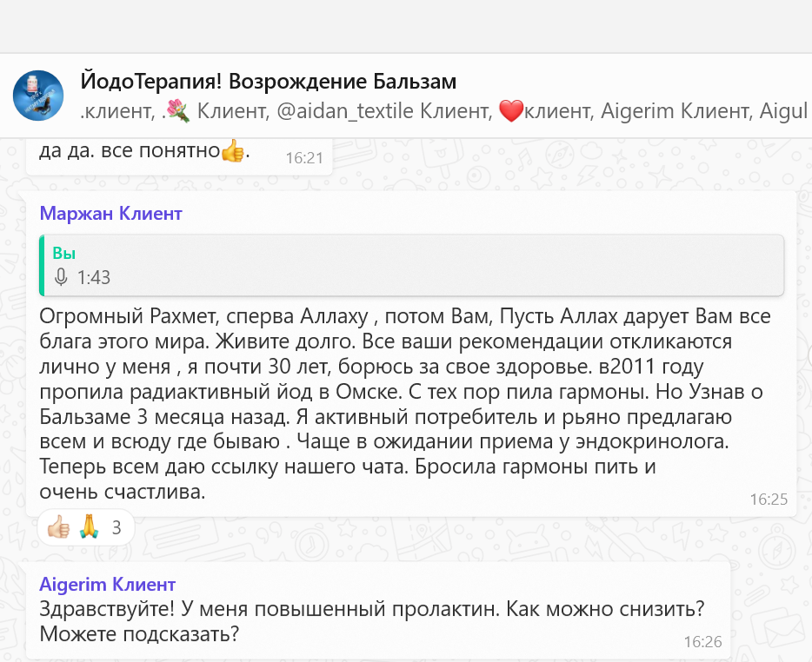
Task: Open reaction count 3 details
Action: click(x=116, y=527)
